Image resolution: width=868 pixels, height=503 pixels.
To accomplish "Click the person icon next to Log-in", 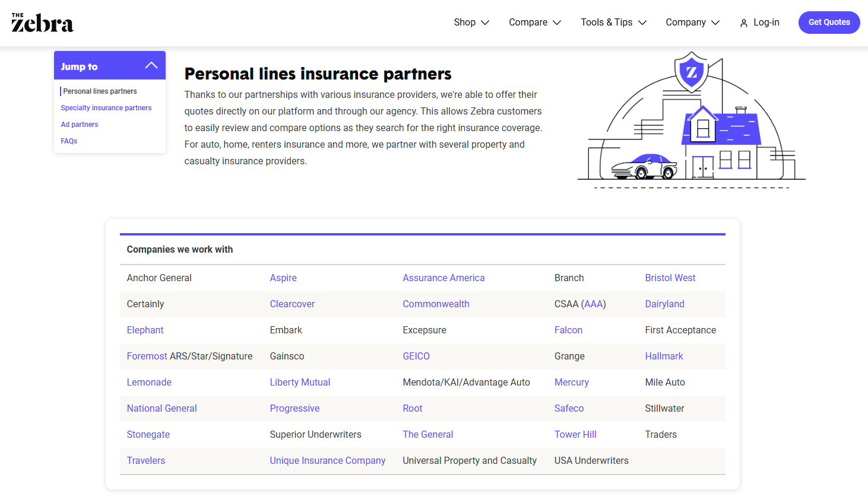I will 744,23.
